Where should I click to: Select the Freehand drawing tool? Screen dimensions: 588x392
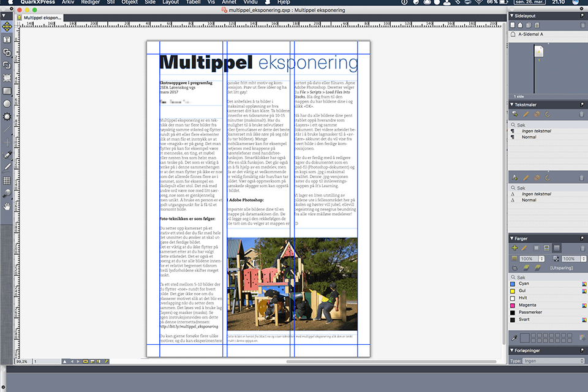[x=7, y=168]
